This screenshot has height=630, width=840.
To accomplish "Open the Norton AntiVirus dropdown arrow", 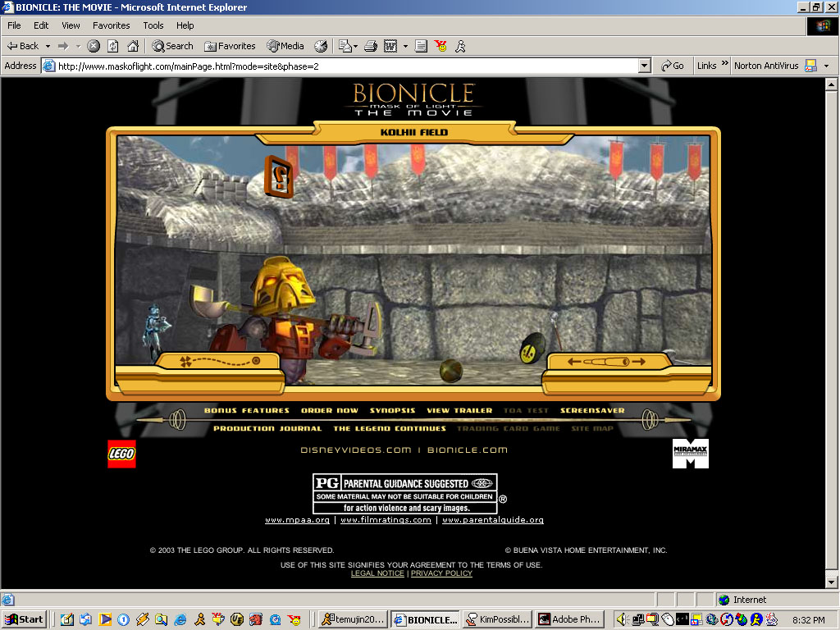I will (826, 66).
